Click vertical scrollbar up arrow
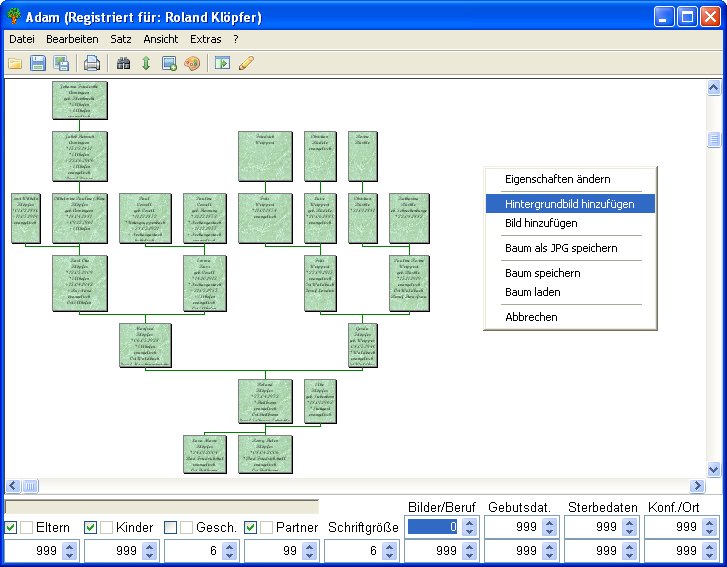 coord(714,87)
